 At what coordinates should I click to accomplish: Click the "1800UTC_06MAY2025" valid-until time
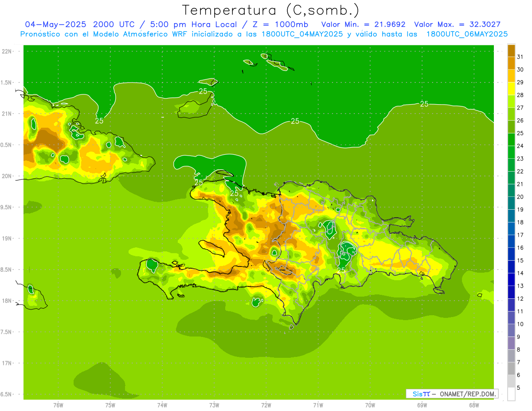[x=467, y=34]
